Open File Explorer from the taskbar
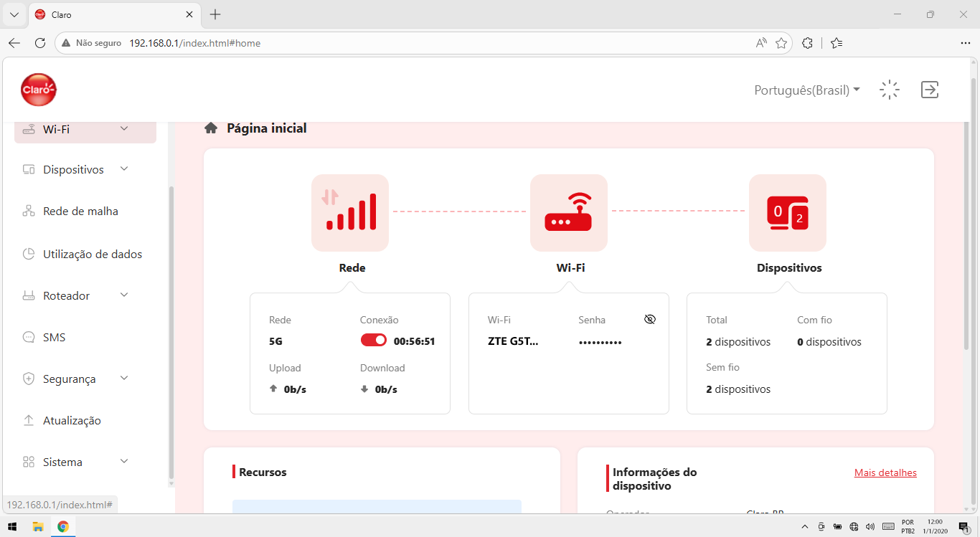The width and height of the screenshot is (980, 537). pos(38,526)
